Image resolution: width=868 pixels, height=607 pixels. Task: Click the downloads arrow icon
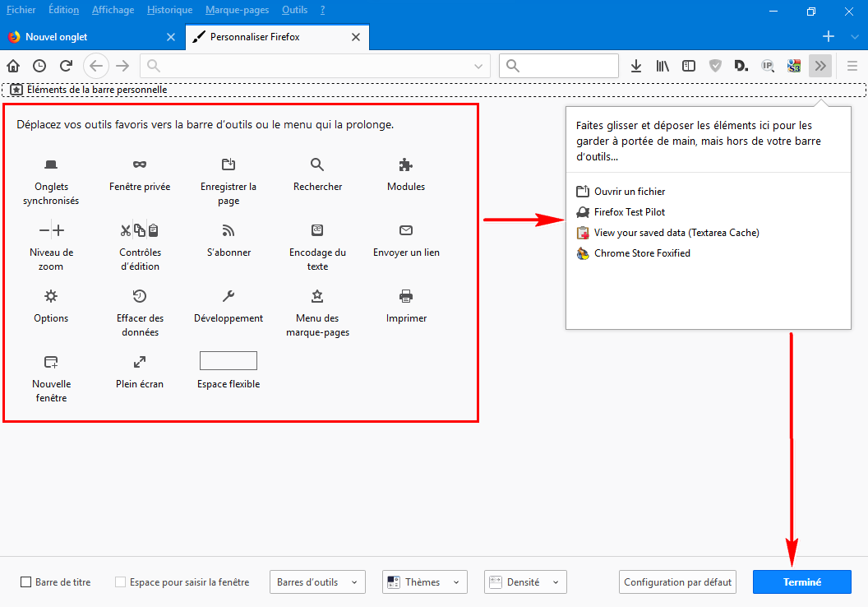pos(636,66)
